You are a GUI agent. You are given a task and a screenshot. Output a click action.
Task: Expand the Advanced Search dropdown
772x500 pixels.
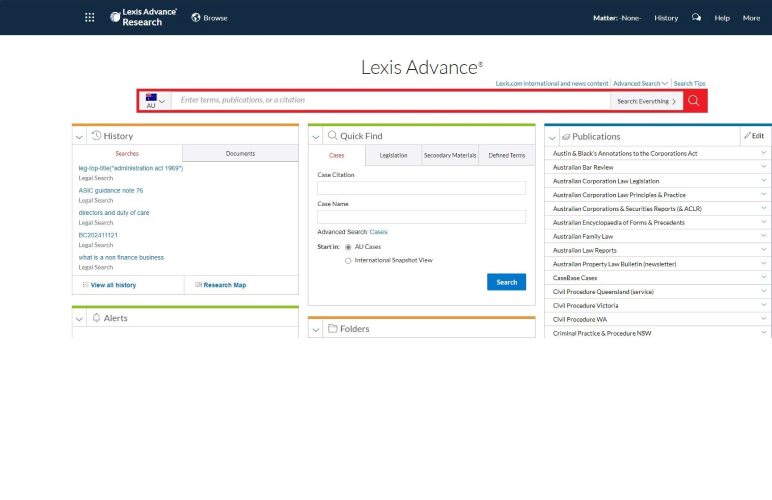(640, 84)
